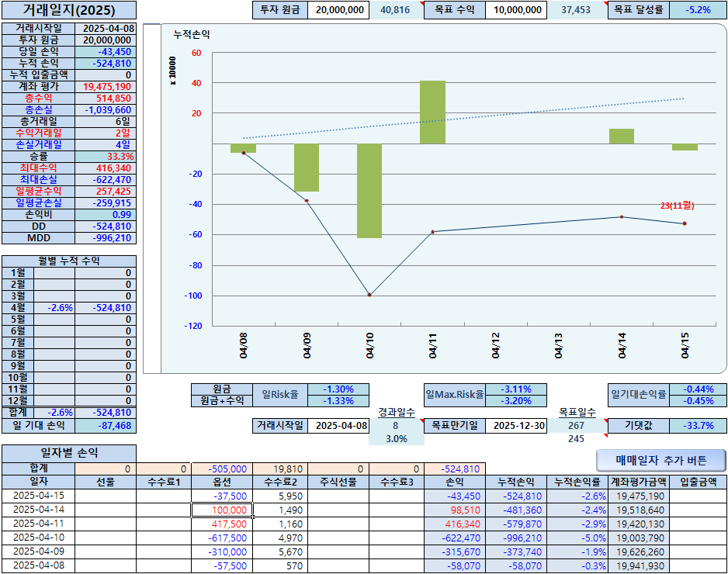Viewport: 728px width, 574px height.
Task: Click the 목표 달성률 value -5.2%
Action: [698, 10]
